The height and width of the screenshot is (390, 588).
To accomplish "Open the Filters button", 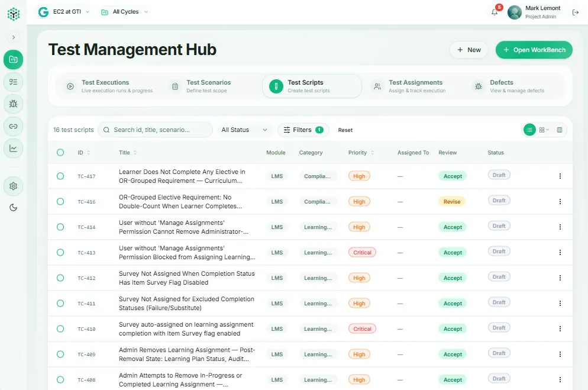I will 303,130.
